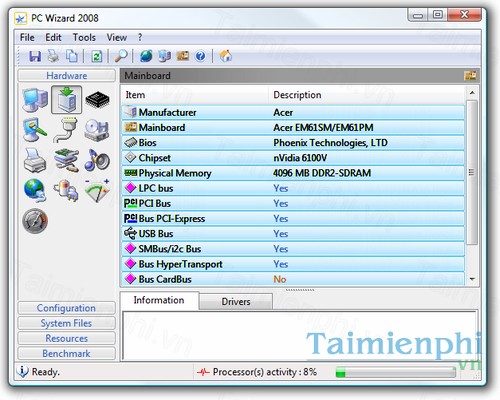Open Help via blue question mark icon

tap(200, 56)
